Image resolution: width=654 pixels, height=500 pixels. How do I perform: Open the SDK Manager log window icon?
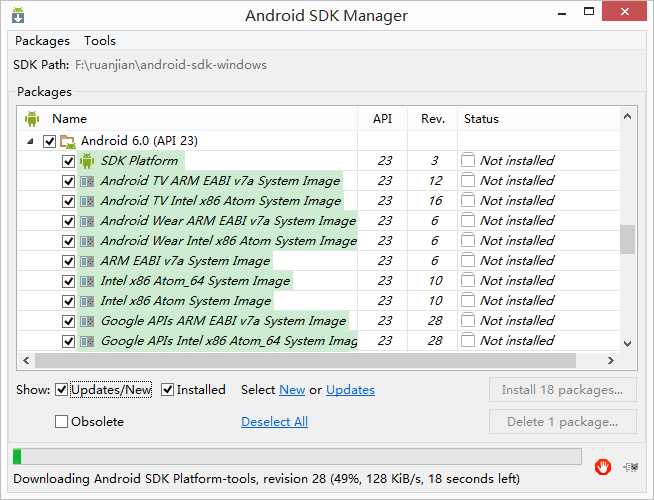[631, 467]
